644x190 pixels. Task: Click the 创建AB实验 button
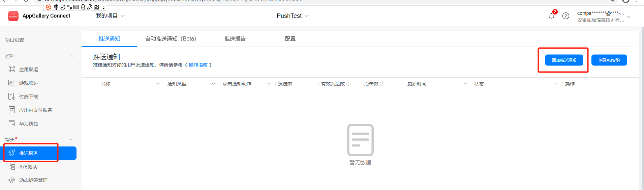(x=609, y=60)
